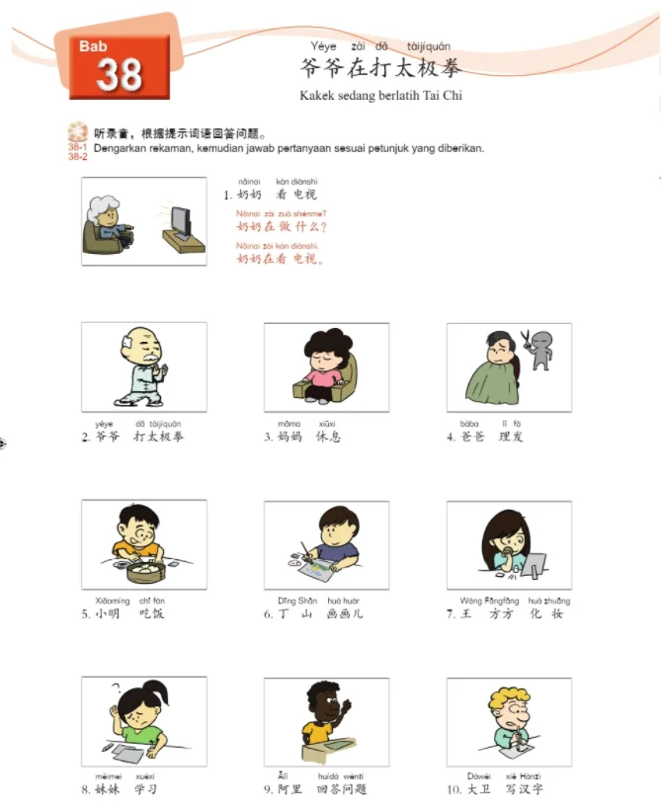Click the Dawei writing Chinese characters image
This screenshot has width=661, height=812.
click(509, 722)
